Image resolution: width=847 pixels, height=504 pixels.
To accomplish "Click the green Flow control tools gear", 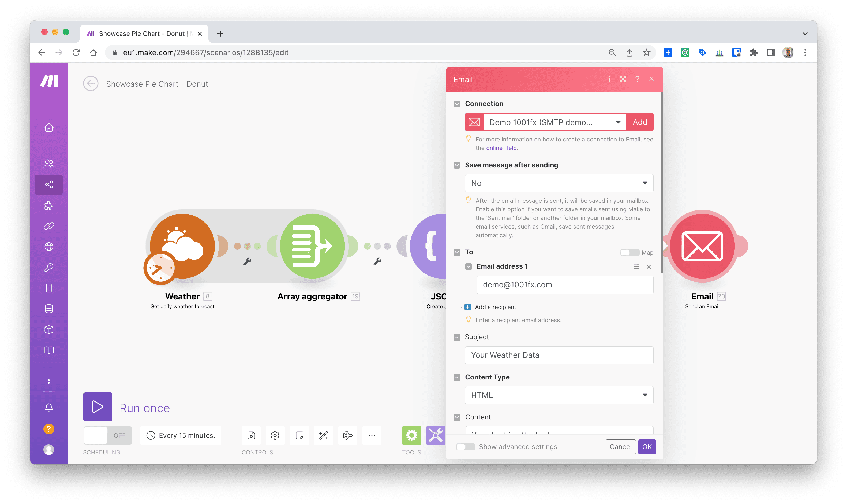I will pyautogui.click(x=411, y=435).
